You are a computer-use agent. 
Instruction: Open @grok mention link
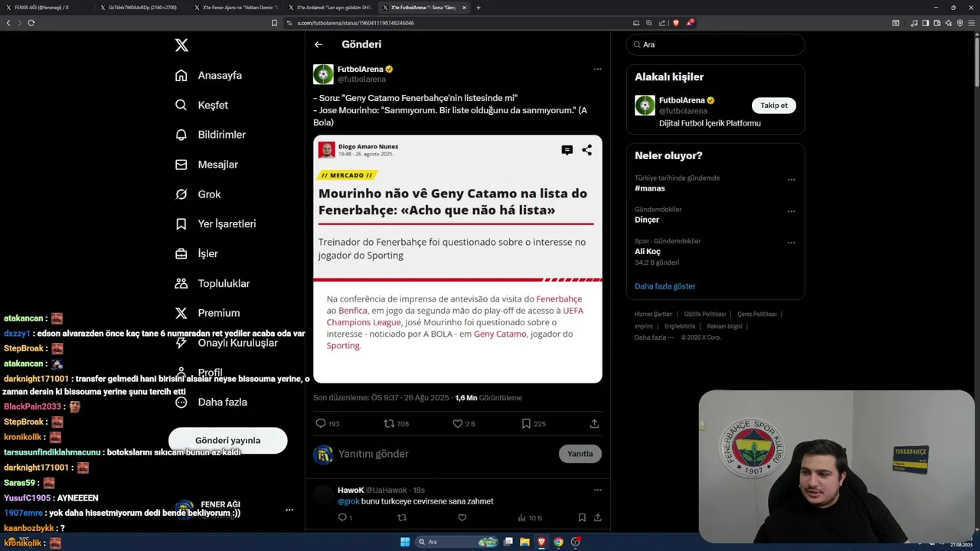tap(348, 501)
